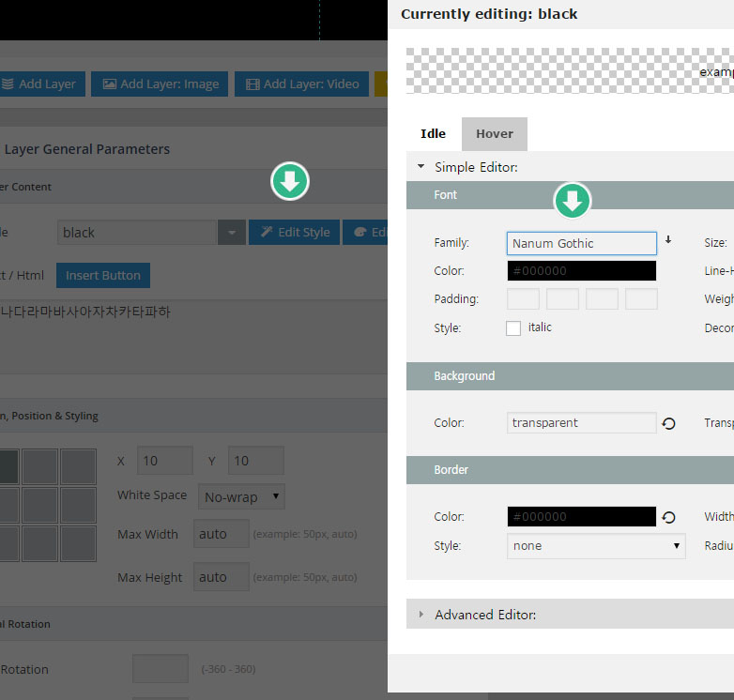The width and height of the screenshot is (734, 700).
Task: Click the Add Layer: Image button
Action: pos(159,84)
